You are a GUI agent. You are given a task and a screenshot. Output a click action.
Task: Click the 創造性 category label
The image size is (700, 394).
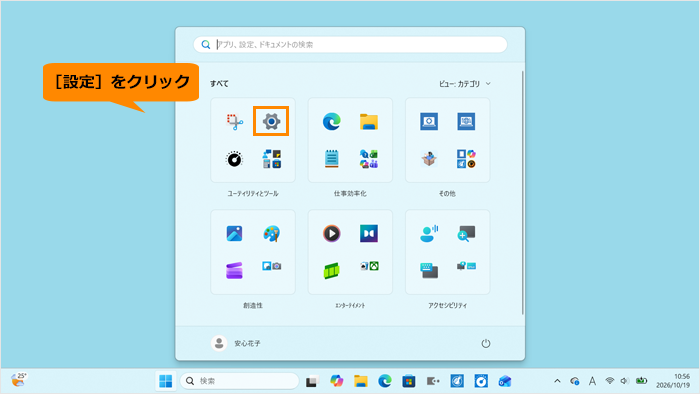point(253,306)
